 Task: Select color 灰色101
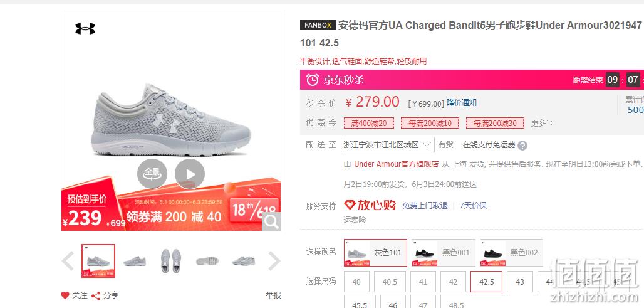point(375,253)
